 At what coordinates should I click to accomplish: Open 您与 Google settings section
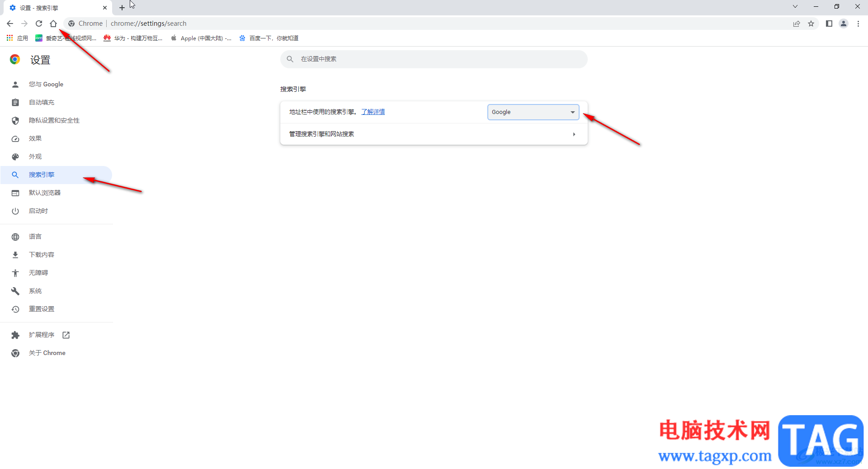coord(56,84)
